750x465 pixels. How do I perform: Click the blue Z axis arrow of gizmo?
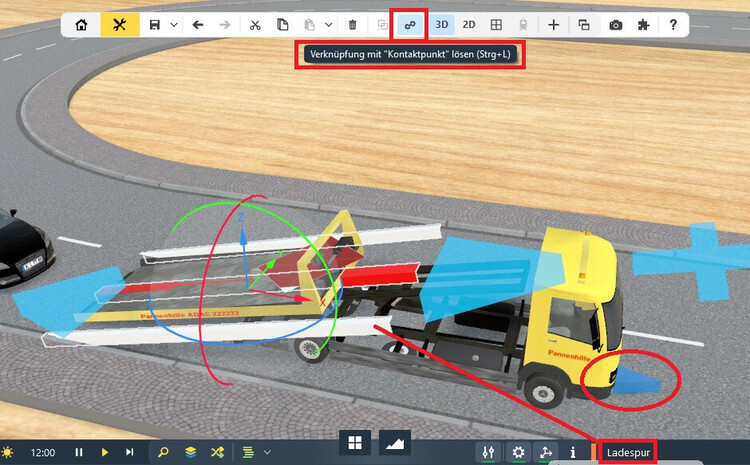coord(243,239)
